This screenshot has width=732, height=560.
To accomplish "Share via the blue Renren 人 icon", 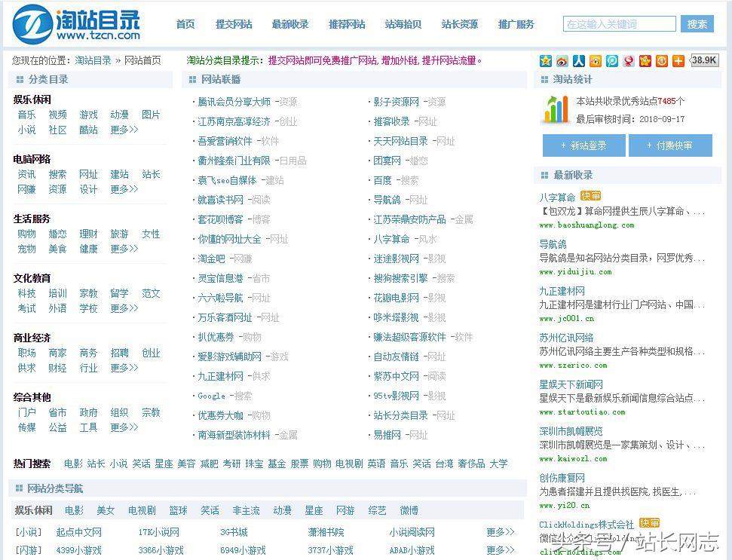I will coord(579,60).
